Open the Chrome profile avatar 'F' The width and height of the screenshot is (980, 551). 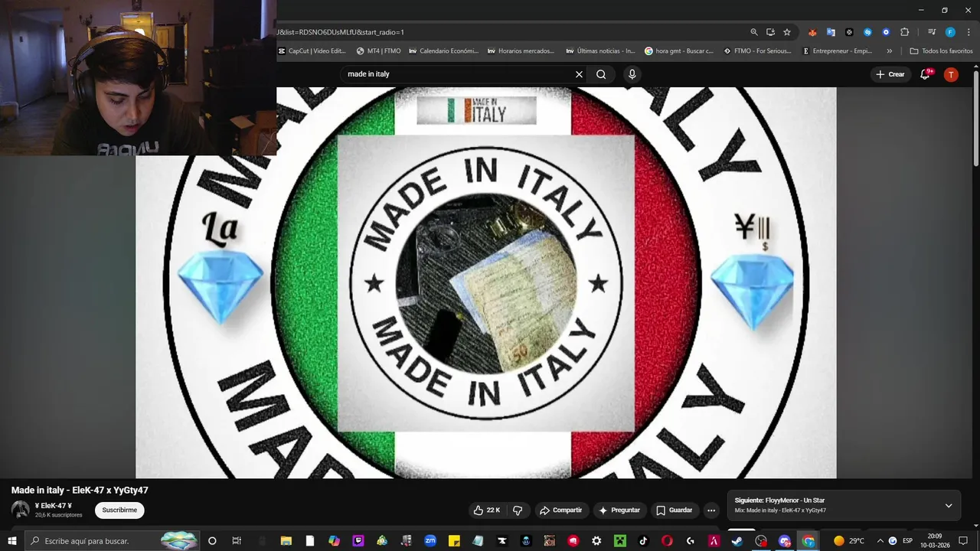[x=950, y=32]
